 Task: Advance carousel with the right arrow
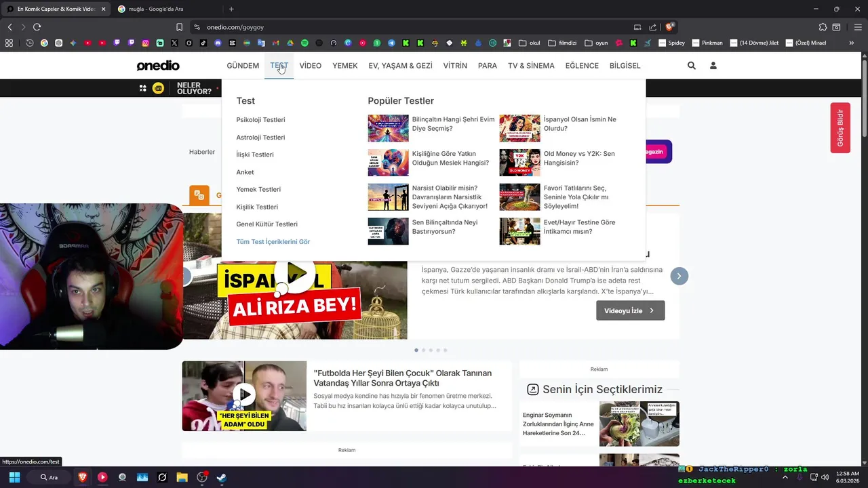tap(679, 276)
